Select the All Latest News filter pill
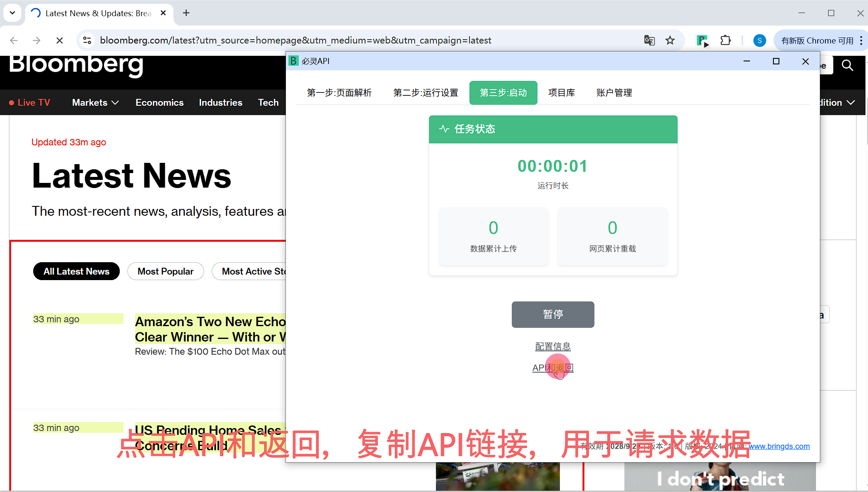Image resolution: width=868 pixels, height=492 pixels. (76, 272)
